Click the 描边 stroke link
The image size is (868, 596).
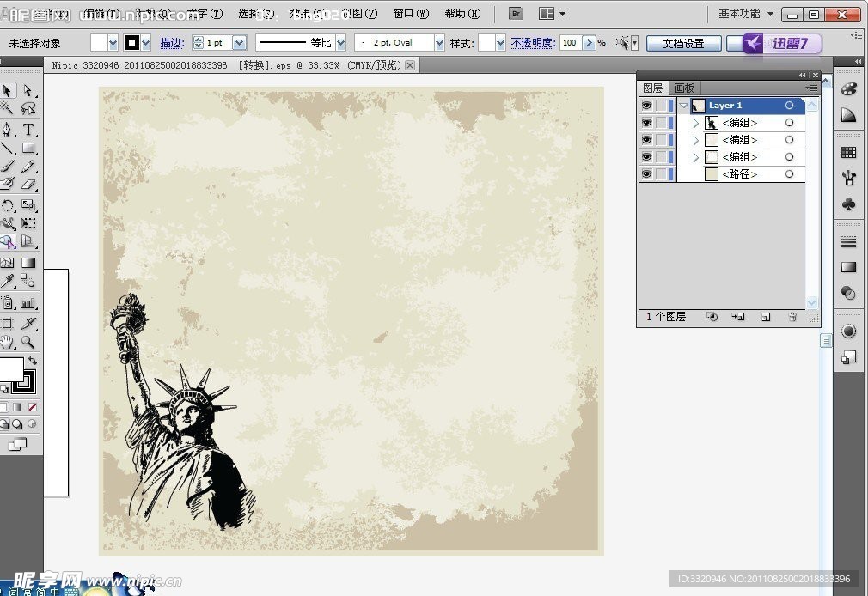click(x=172, y=43)
